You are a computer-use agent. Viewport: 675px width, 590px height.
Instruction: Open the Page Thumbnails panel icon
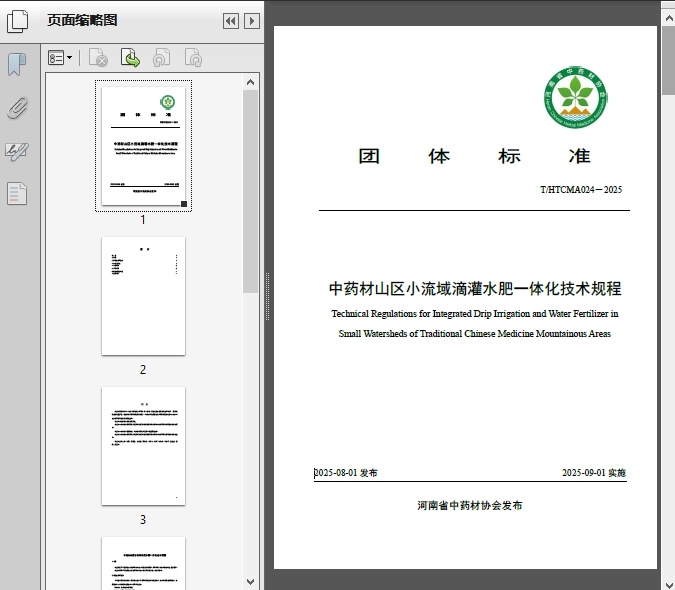[17, 20]
